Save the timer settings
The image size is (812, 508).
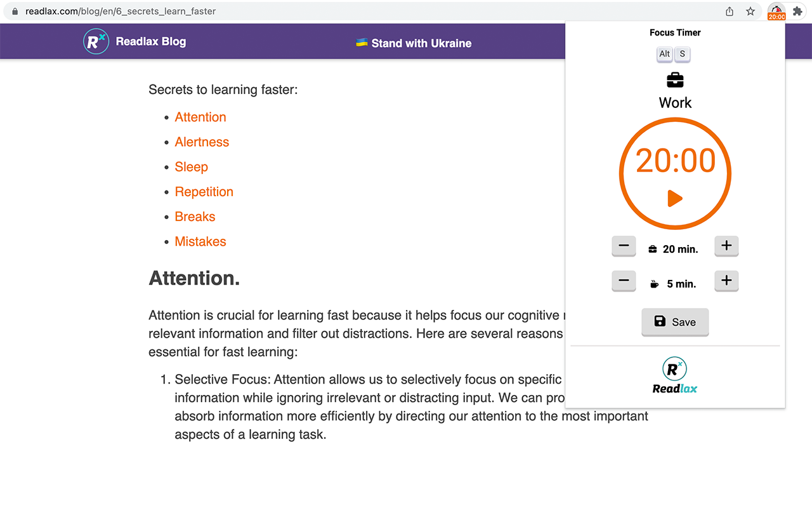(x=675, y=322)
